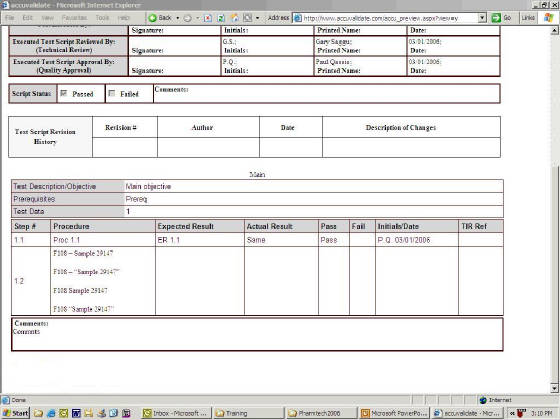Toggle the Failed script status checkbox
The image size is (560, 420).
112,93
